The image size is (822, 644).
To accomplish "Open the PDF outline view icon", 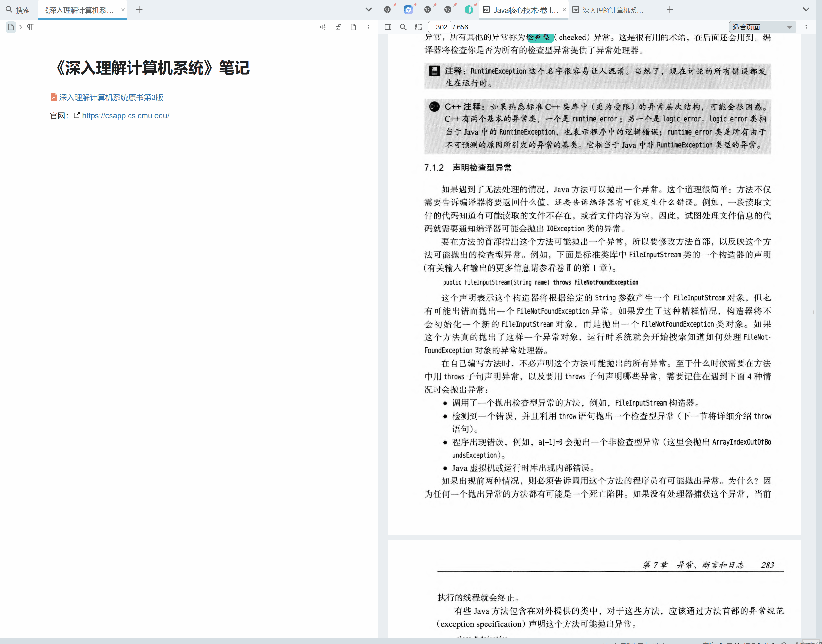I will point(322,27).
